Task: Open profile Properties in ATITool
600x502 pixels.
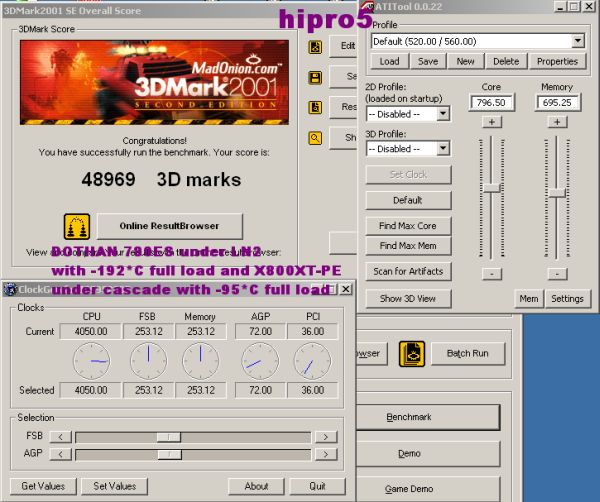Action: [557, 62]
